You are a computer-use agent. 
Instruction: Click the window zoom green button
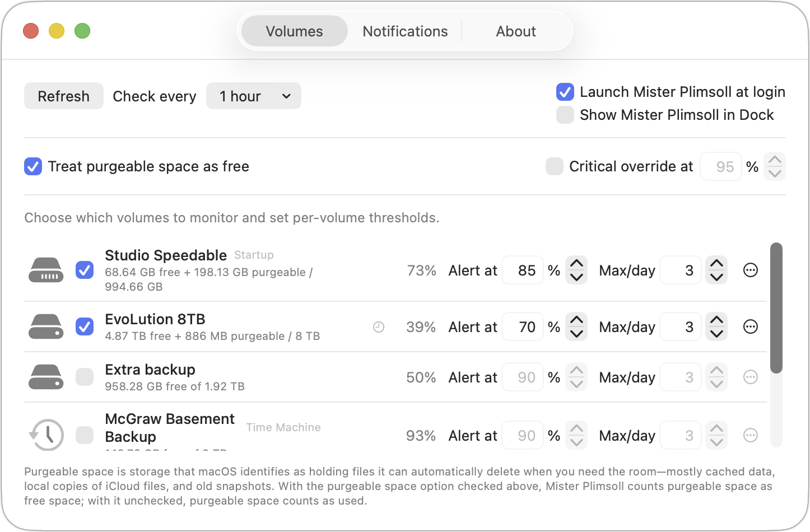click(82, 31)
